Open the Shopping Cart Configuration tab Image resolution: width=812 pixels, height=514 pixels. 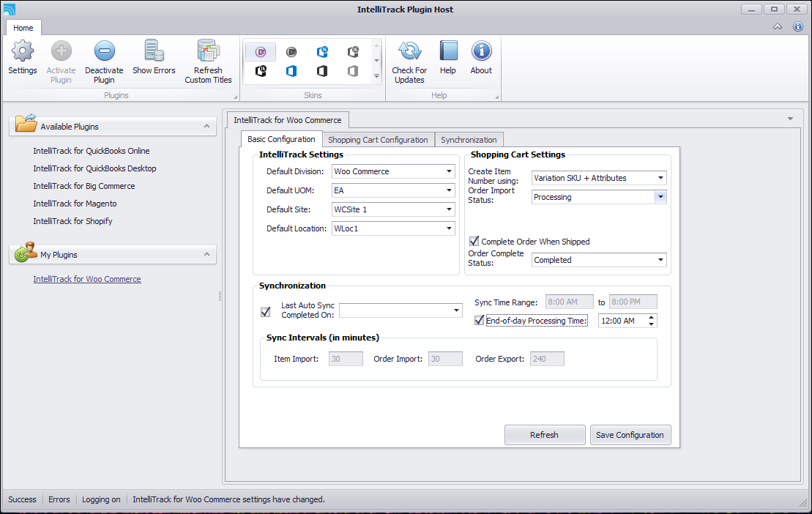(378, 140)
